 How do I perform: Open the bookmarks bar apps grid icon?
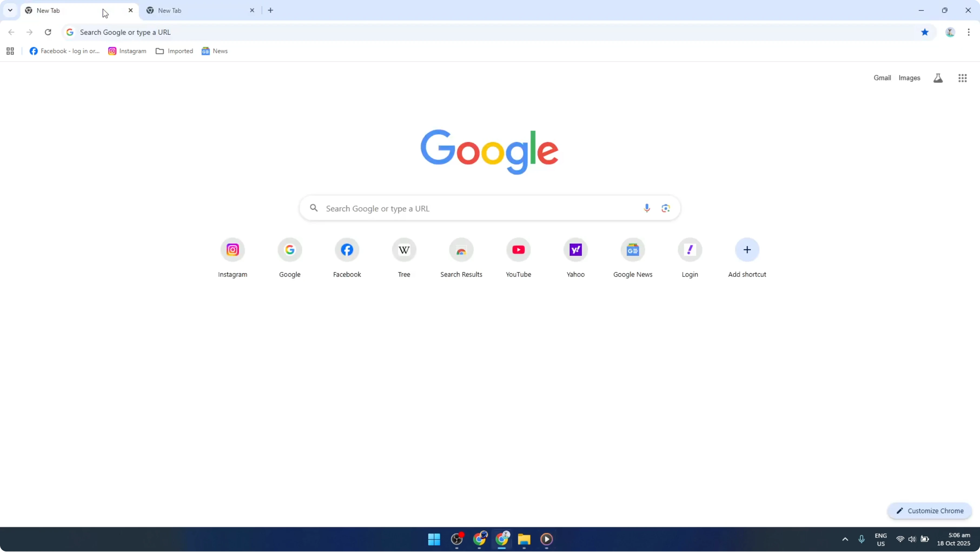(x=10, y=51)
